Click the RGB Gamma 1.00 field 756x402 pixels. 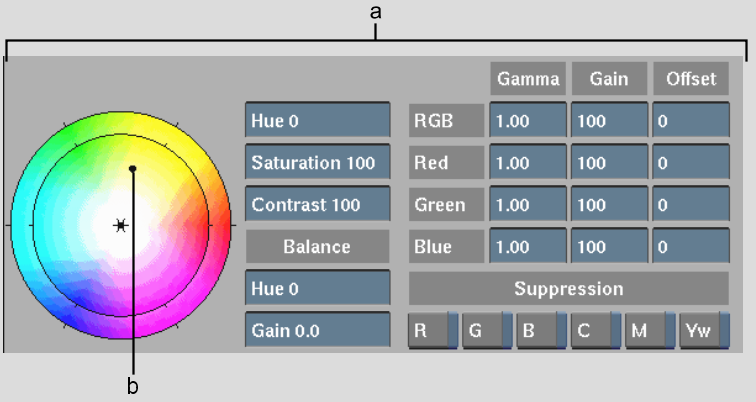tap(527, 121)
